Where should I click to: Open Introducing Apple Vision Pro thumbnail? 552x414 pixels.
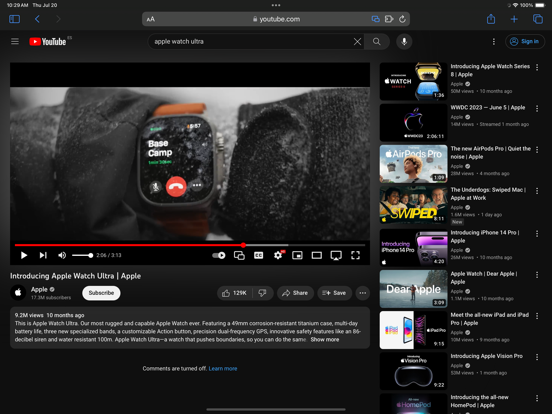(413, 371)
